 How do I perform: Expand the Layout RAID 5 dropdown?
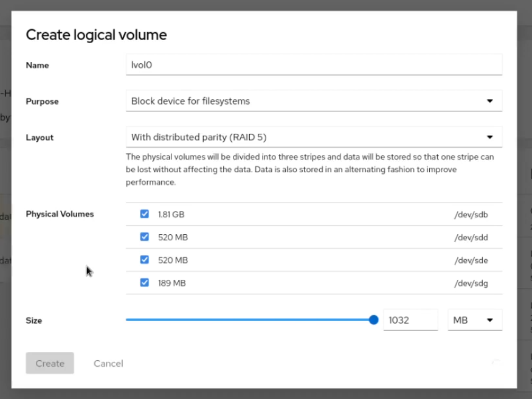point(313,137)
